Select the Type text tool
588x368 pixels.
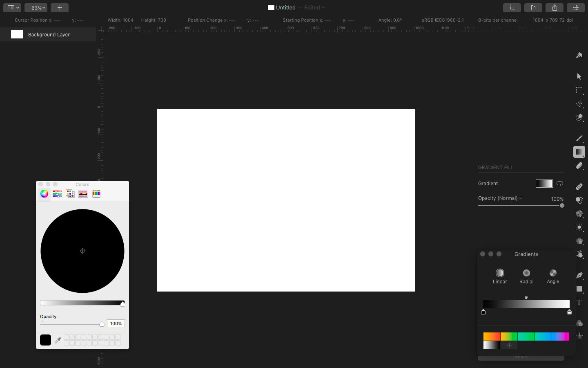(579, 303)
